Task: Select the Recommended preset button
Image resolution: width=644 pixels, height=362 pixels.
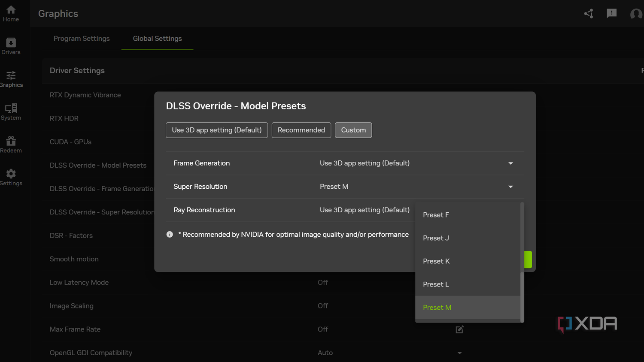Action: (301, 130)
